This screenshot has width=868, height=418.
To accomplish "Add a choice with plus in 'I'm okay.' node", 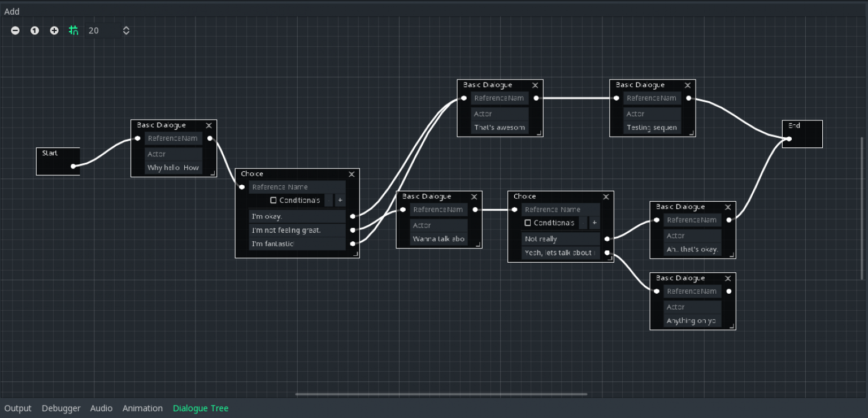I will coord(340,200).
